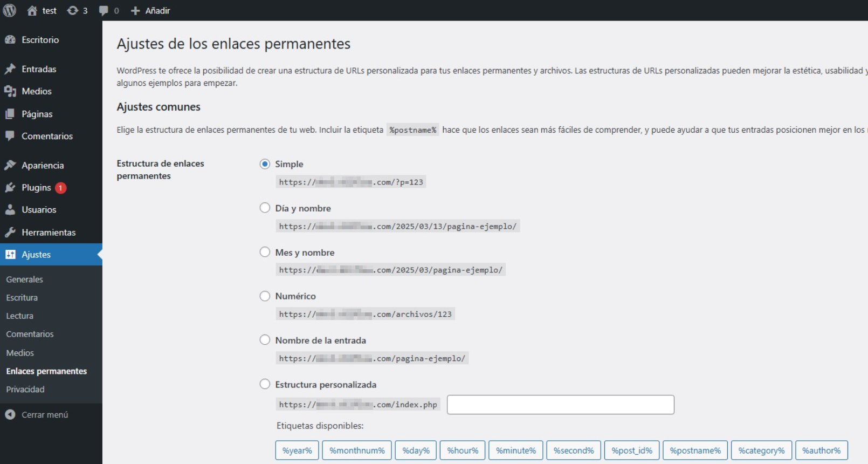This screenshot has width=868, height=464.
Task: Add the %category% tag button
Action: (x=761, y=451)
